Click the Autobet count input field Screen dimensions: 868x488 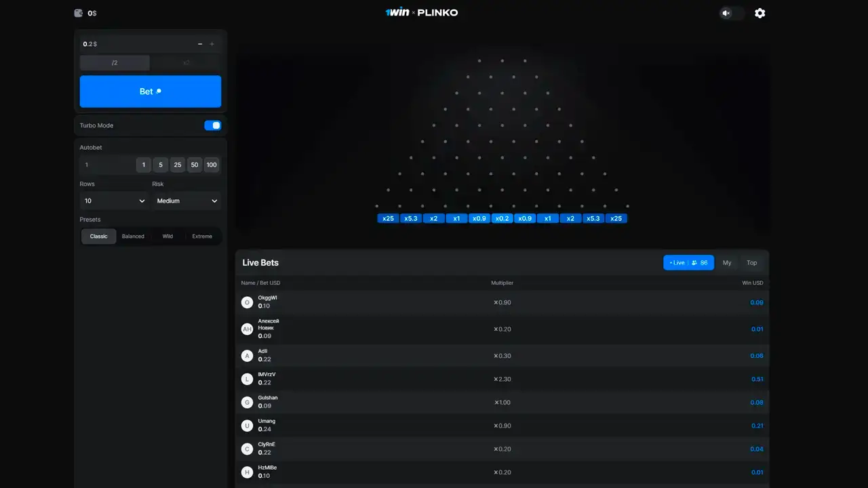(107, 165)
